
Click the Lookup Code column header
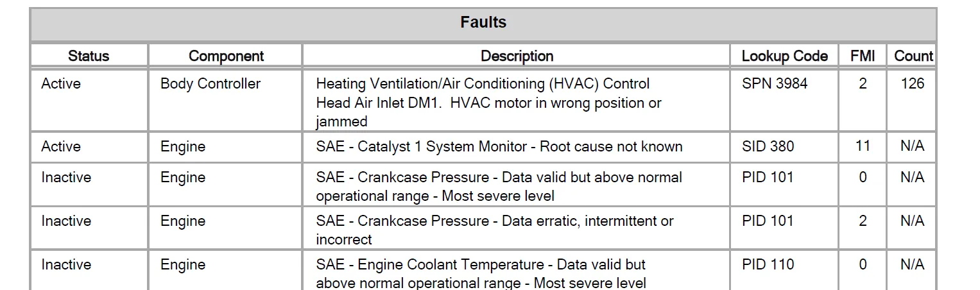pyautogui.click(x=784, y=56)
